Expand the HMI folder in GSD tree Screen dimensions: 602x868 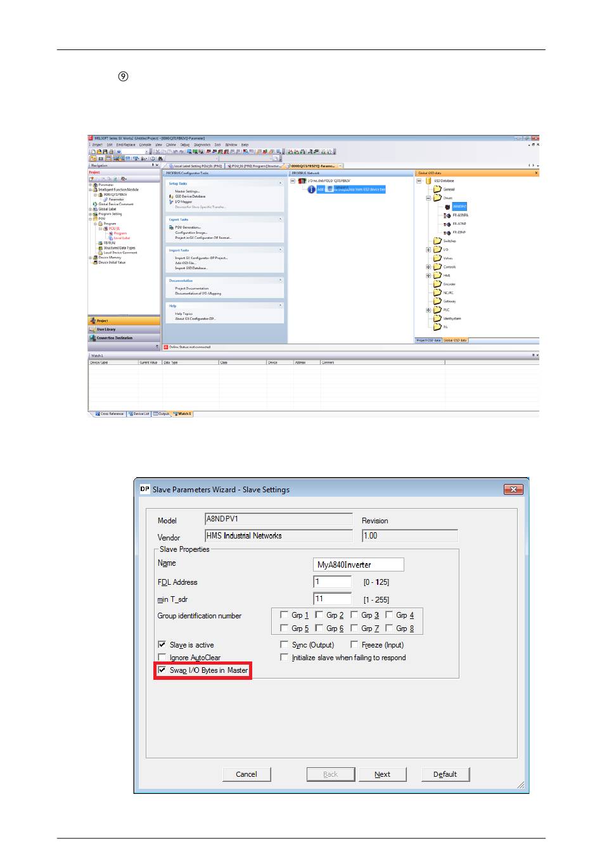(x=428, y=276)
